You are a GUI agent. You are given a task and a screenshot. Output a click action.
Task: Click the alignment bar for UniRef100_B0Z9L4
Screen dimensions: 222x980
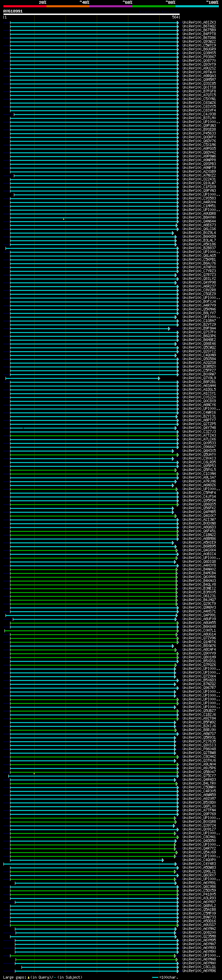92,233
